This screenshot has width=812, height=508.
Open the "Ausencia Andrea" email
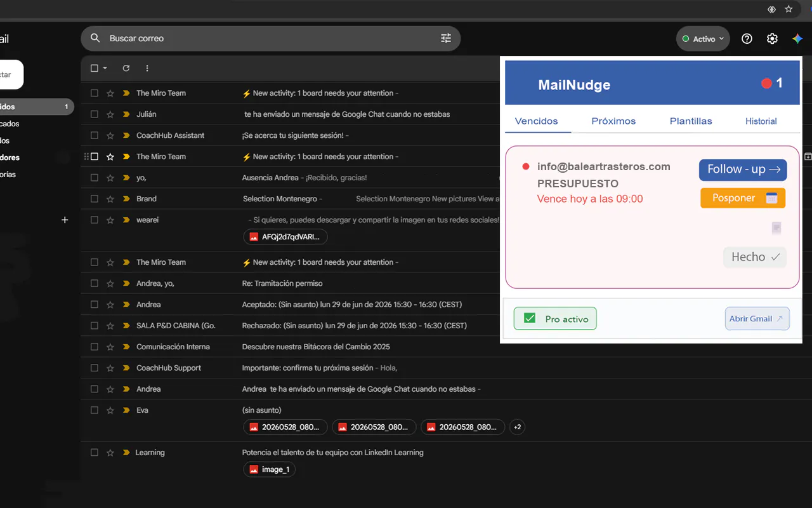pos(270,178)
